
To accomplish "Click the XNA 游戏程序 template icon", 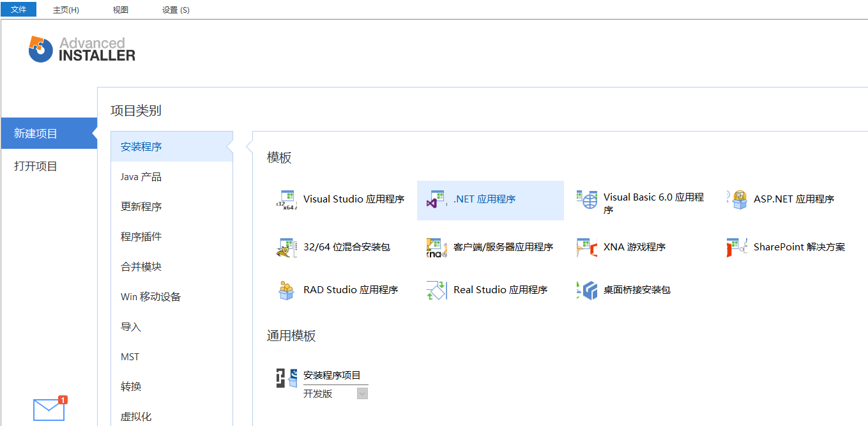I will pos(587,248).
